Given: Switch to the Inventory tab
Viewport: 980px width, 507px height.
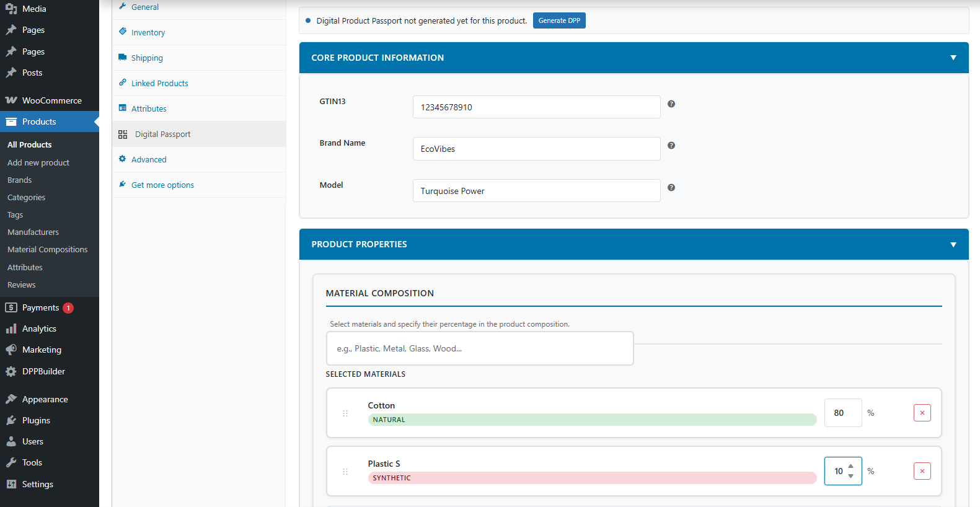Looking at the screenshot, I should tap(148, 33).
